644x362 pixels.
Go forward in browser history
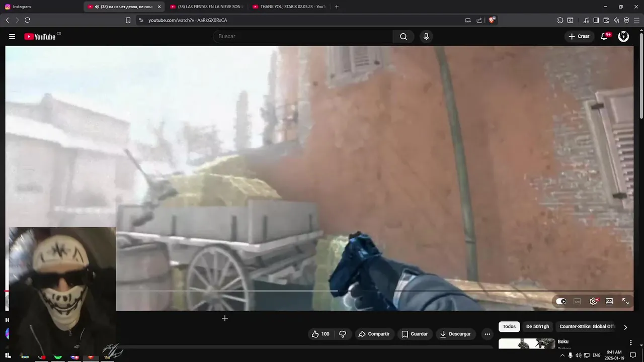(17, 20)
